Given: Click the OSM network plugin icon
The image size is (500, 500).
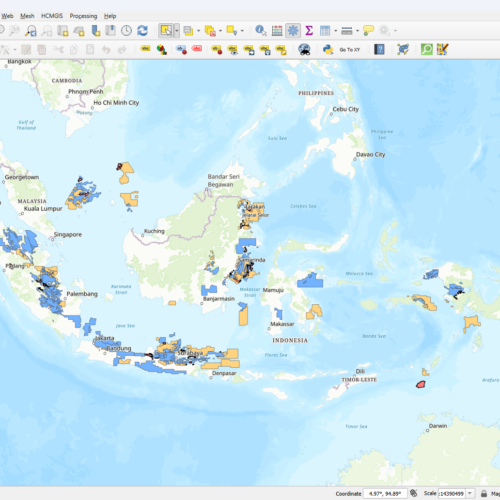Looking at the screenshot, I should pos(403,50).
